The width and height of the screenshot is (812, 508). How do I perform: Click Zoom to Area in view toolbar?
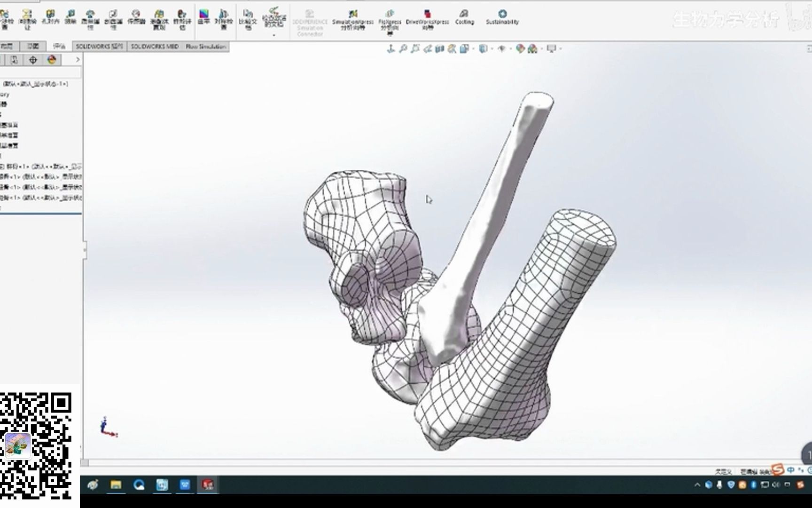415,48
